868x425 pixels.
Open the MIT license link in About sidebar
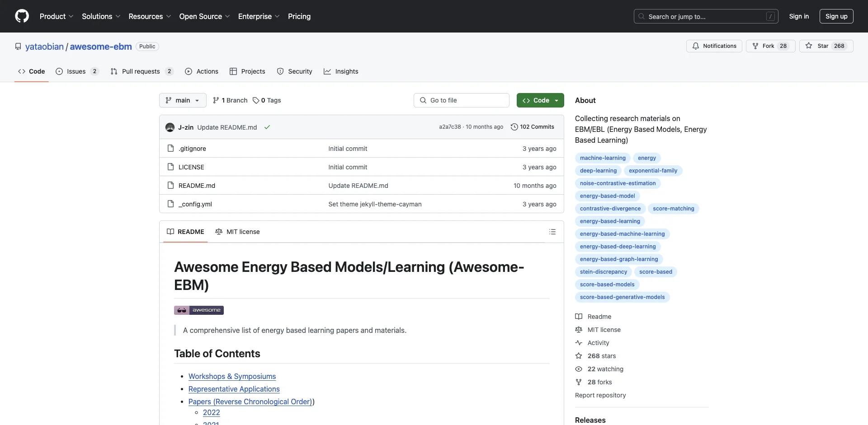point(598,330)
